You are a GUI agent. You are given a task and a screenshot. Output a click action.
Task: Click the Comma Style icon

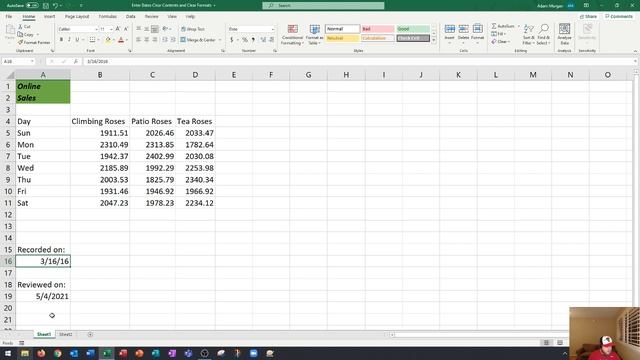click(x=253, y=40)
